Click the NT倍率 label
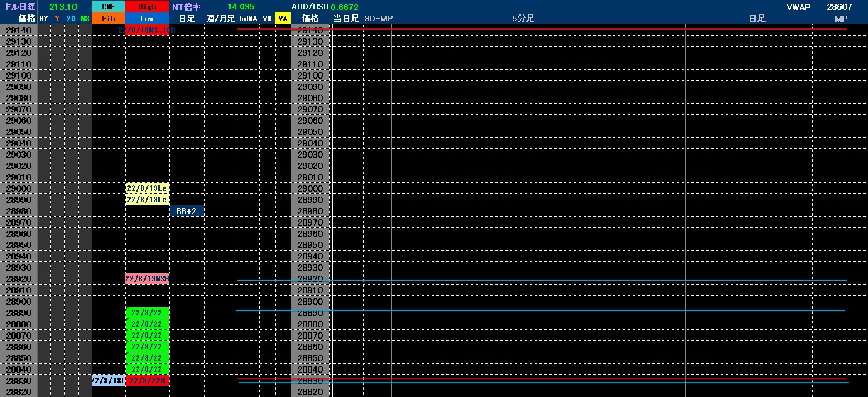This screenshot has height=397, width=868. click(x=187, y=7)
